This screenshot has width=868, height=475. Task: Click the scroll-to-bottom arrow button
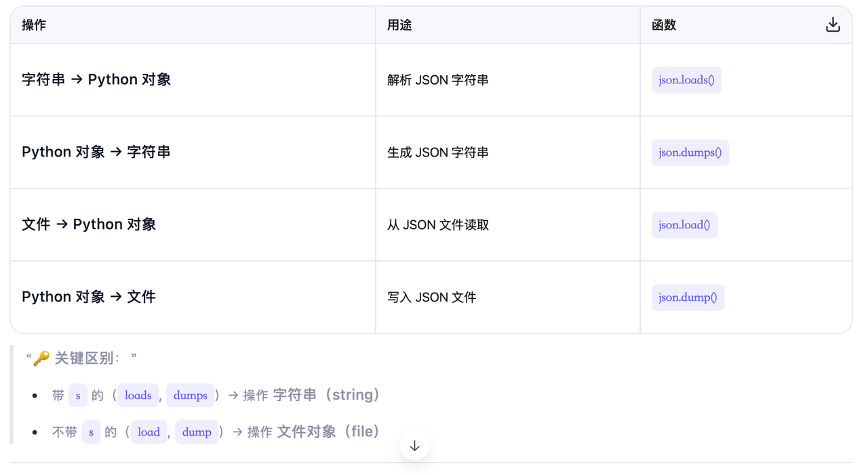click(x=414, y=446)
